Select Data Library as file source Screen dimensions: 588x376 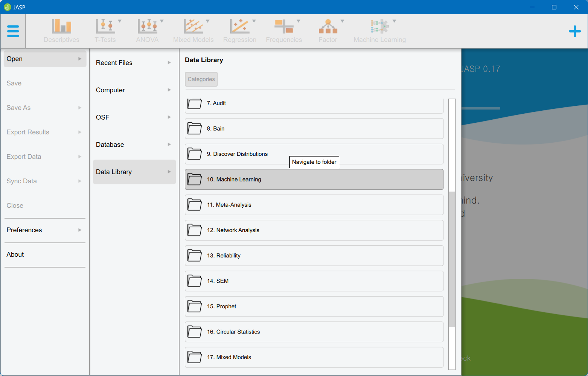coord(134,172)
